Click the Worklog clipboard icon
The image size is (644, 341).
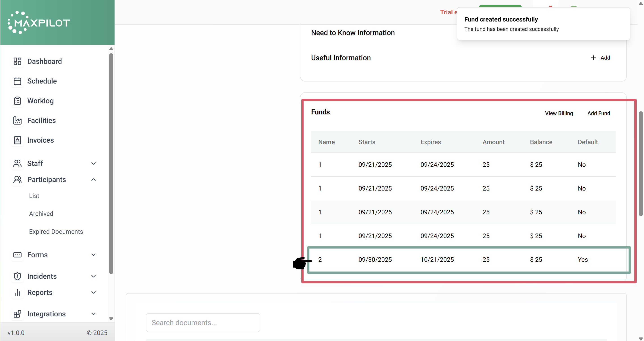pyautogui.click(x=17, y=101)
